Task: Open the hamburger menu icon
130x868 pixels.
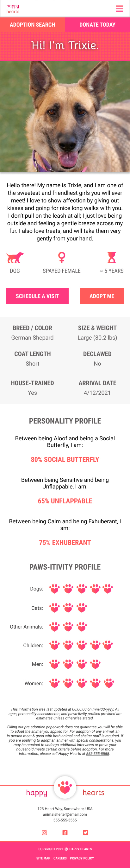Action: [119, 9]
